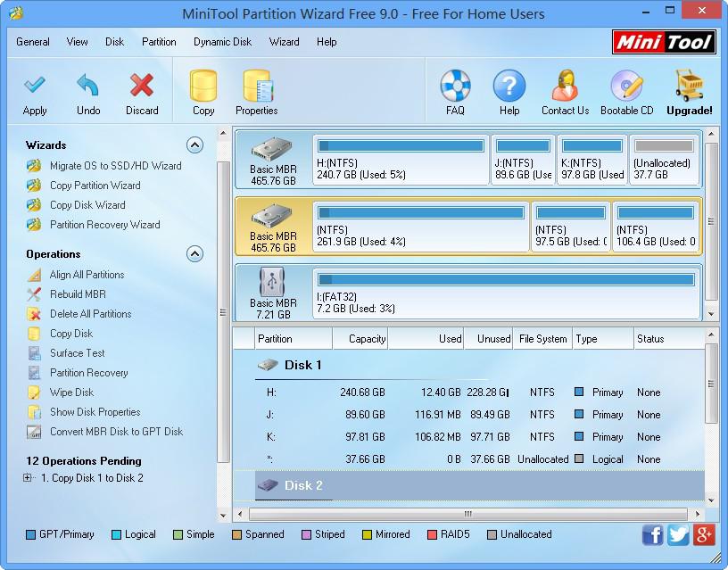Select the K: NTFS 97.8 GB partition block
The image size is (728, 570).
coord(592,160)
